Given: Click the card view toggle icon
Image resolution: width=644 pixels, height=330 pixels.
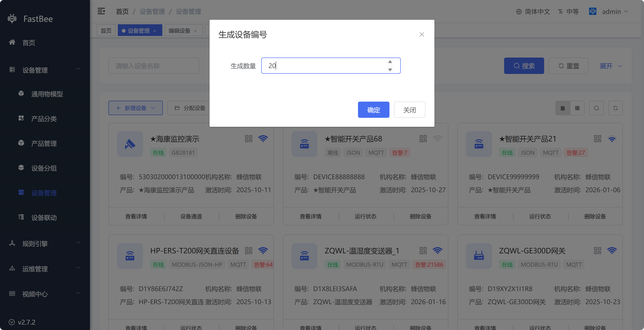Looking at the screenshot, I should coord(563,108).
